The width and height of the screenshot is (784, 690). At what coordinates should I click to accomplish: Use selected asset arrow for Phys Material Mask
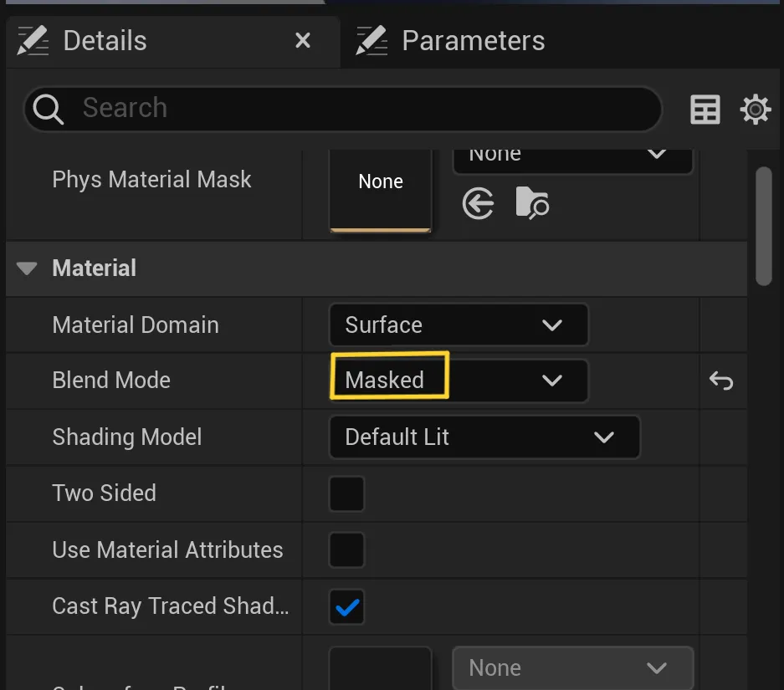coord(478,203)
